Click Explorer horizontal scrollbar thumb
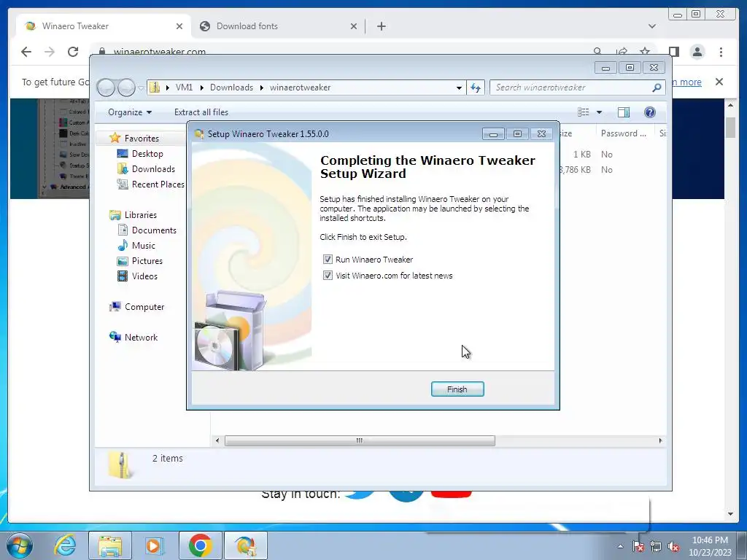This screenshot has width=747, height=560. point(360,441)
